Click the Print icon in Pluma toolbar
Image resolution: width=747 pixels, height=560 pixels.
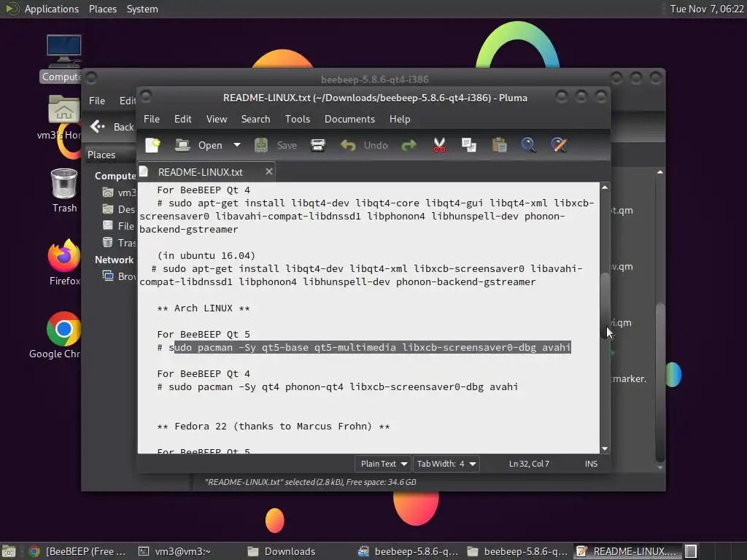[x=318, y=145]
